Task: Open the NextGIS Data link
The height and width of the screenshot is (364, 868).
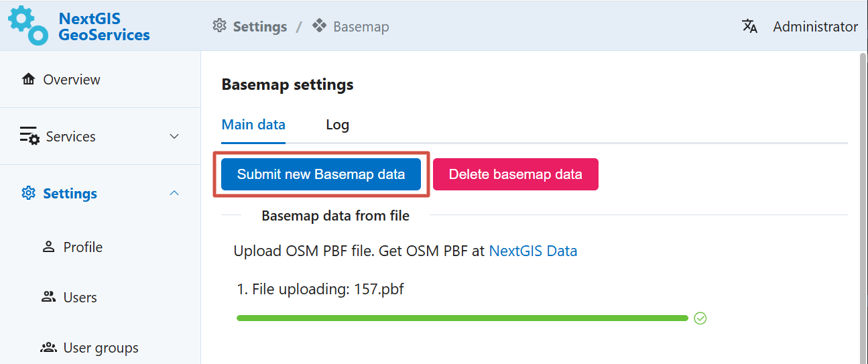Action: click(x=533, y=251)
